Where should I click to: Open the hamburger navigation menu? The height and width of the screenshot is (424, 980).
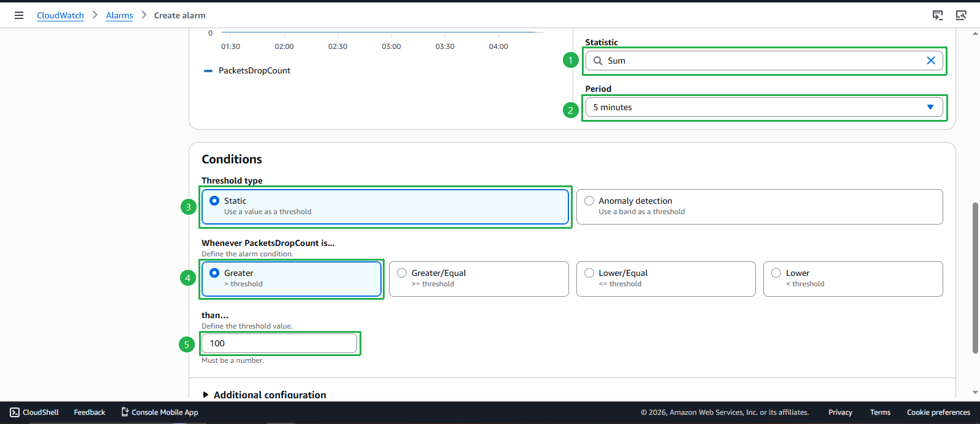(x=19, y=15)
